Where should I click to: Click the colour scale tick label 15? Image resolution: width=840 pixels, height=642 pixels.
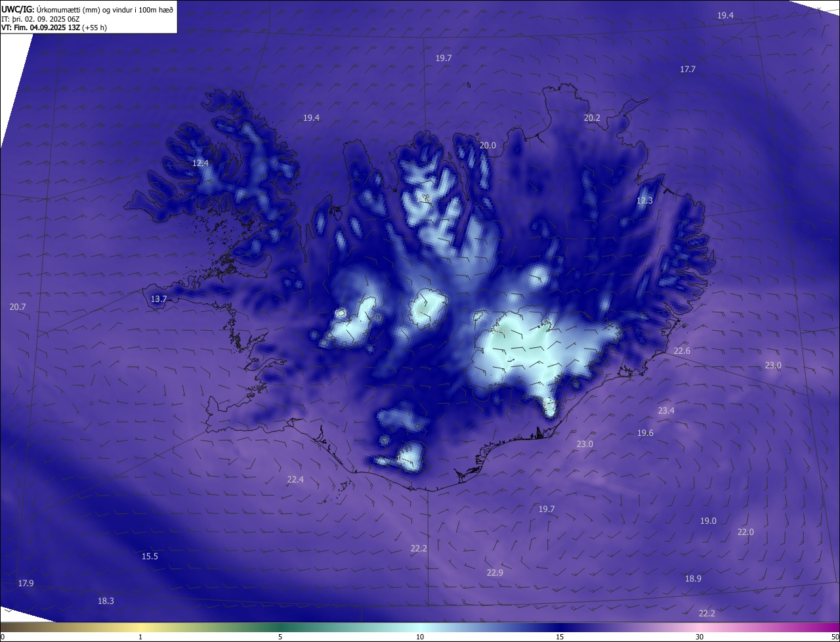560,637
